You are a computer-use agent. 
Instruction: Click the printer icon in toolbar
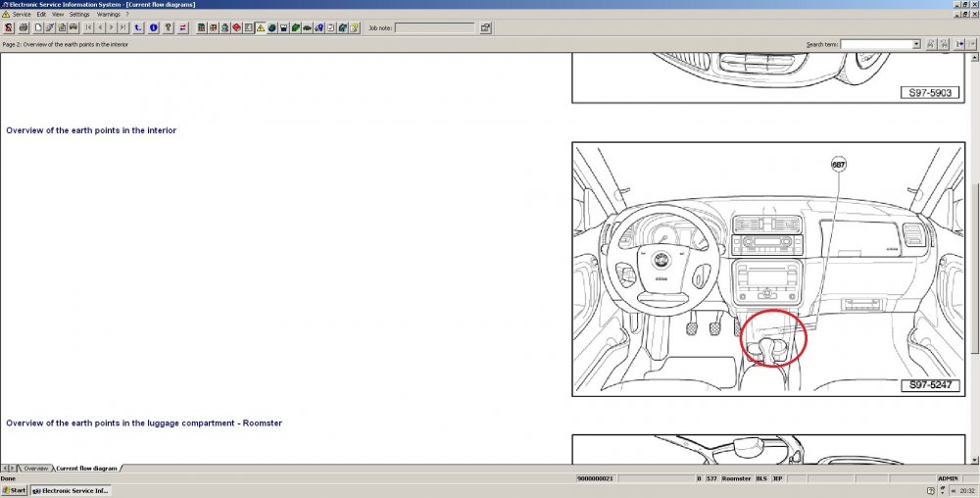point(24,27)
